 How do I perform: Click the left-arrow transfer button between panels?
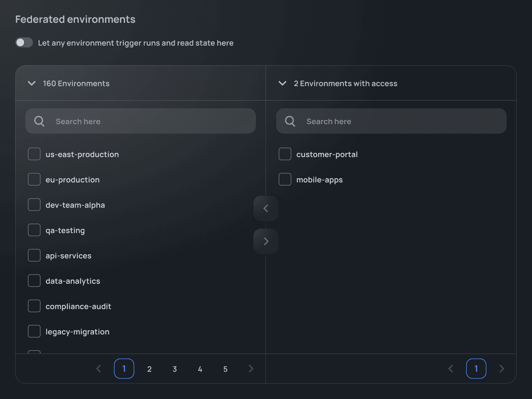pos(266,208)
